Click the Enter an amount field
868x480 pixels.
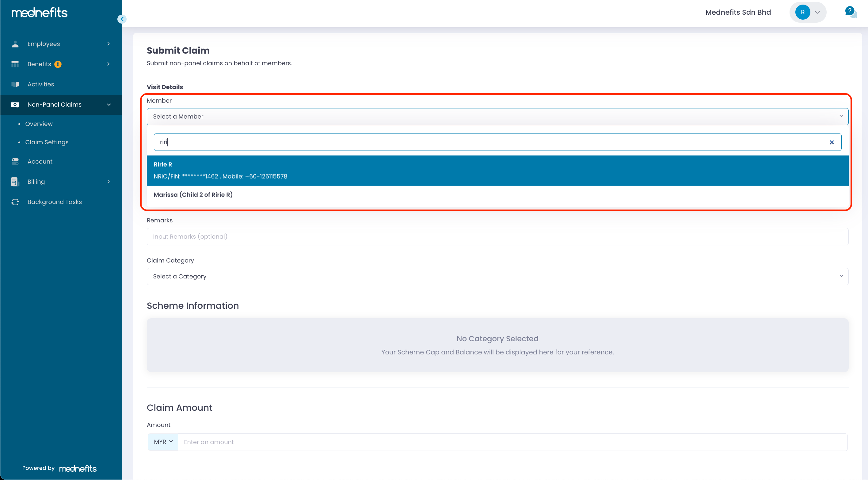(x=512, y=442)
